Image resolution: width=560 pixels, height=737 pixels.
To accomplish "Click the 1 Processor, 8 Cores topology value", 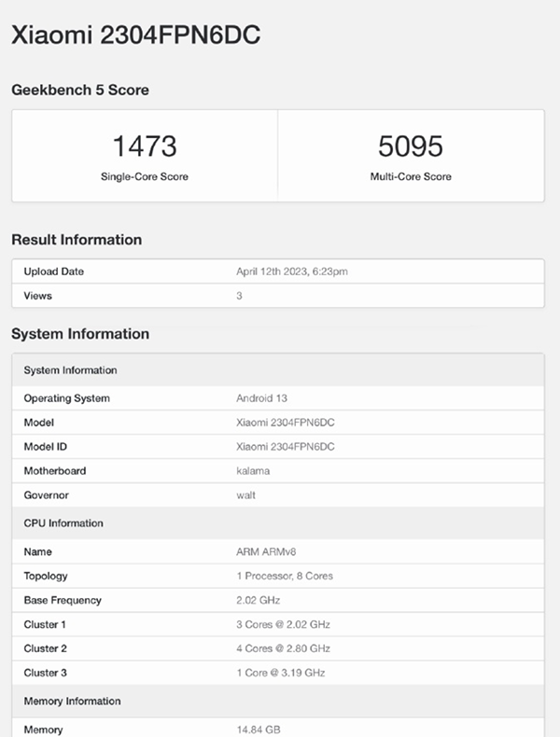I will (285, 577).
